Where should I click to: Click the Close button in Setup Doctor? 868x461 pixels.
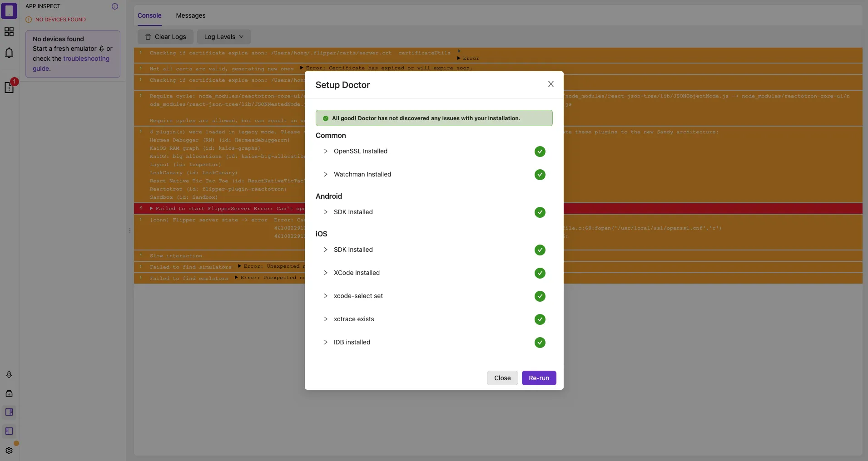click(x=502, y=378)
